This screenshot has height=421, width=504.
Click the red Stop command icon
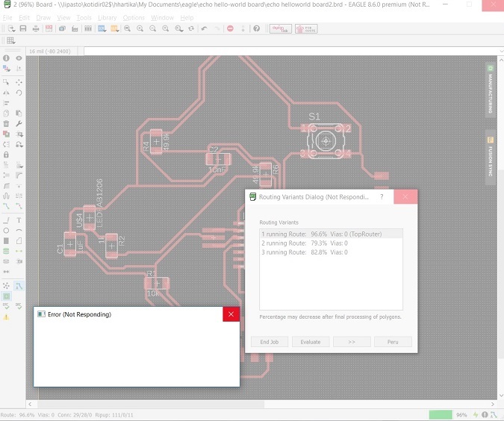[230, 28]
